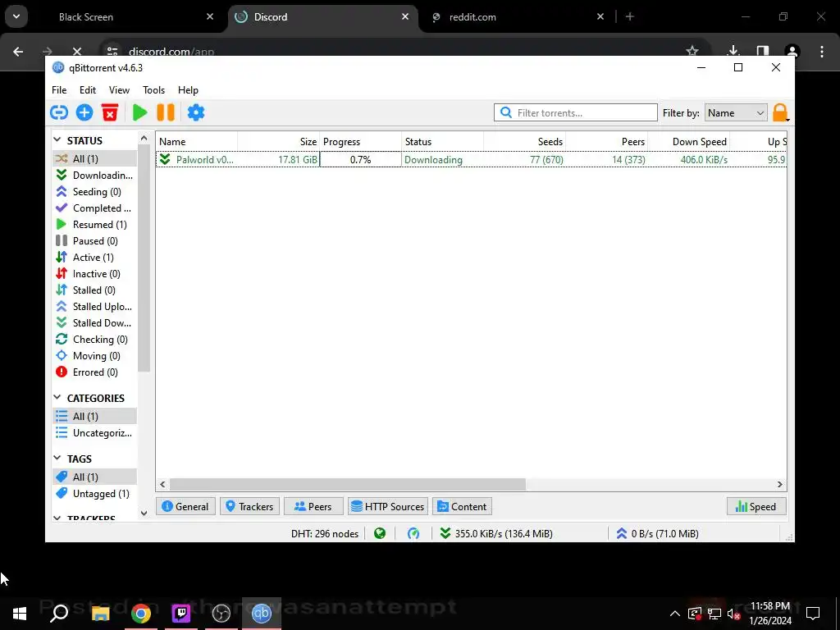Open File Explorer from the taskbar
The image size is (840, 630).
click(x=100, y=614)
